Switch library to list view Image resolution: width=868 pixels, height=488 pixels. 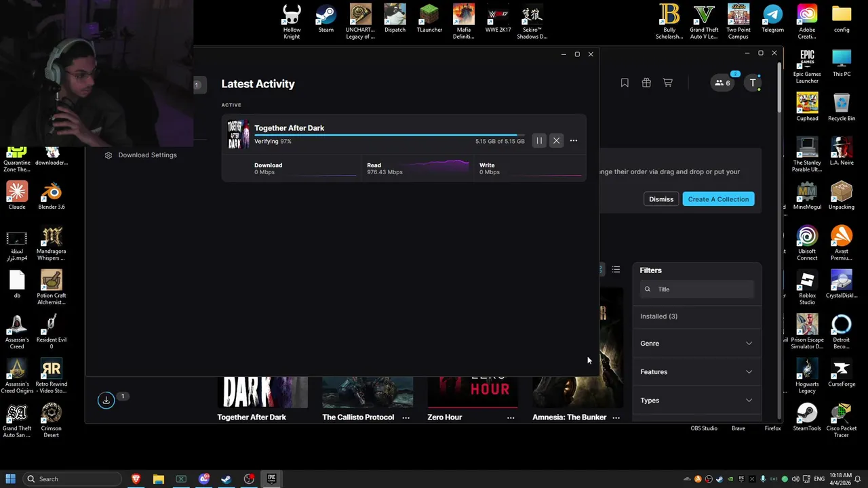tap(616, 270)
